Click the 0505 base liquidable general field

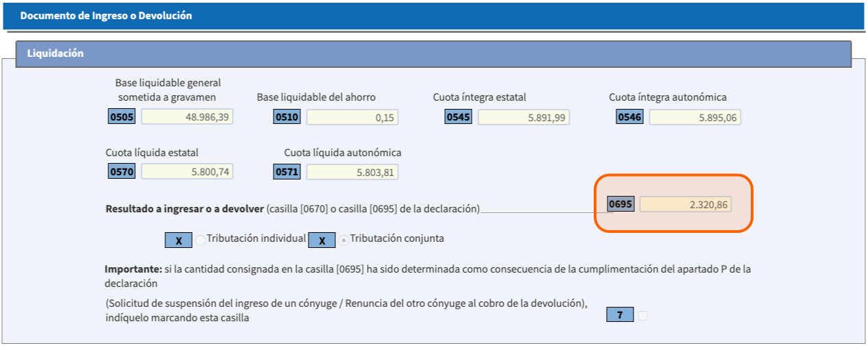tap(187, 117)
